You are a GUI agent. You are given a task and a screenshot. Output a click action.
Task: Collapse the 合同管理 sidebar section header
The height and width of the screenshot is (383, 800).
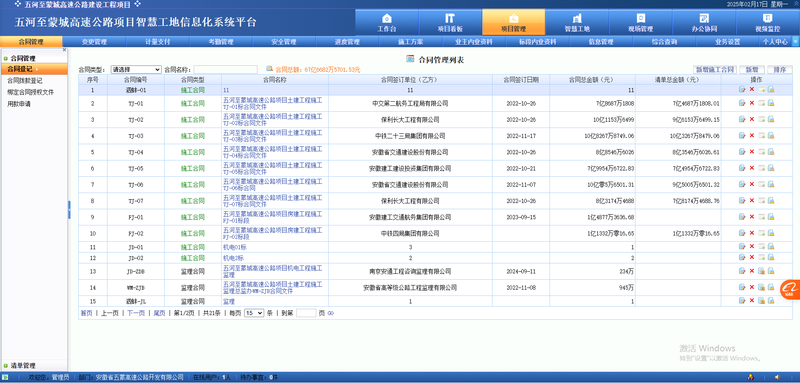[x=22, y=59]
